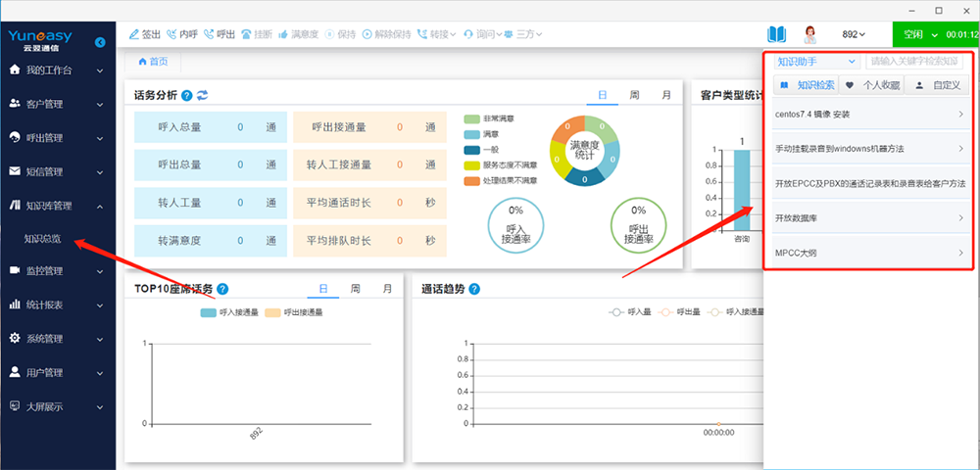Screen dimensions: 980x470
Task: Collapse the sidebar with the arrow icon
Action: (100, 42)
